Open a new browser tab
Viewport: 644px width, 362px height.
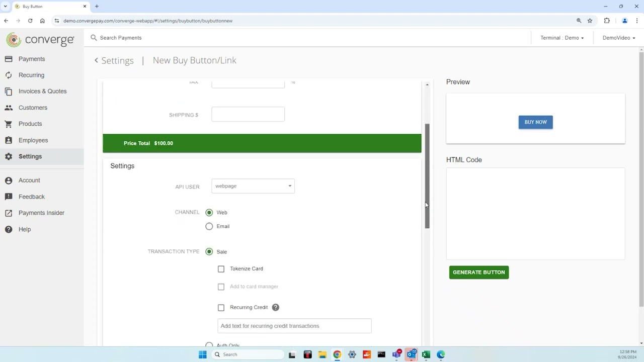coord(97,7)
